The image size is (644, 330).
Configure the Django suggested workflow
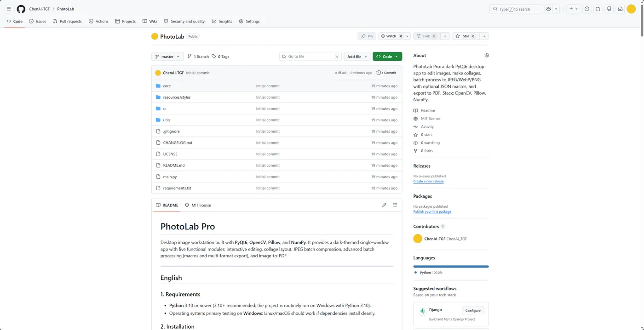473,310
